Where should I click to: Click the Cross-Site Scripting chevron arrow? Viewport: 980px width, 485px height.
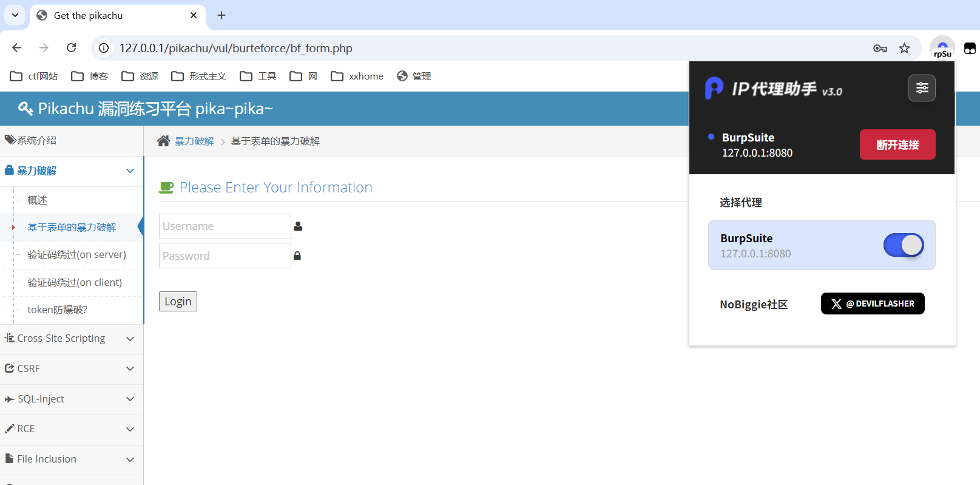pos(130,338)
